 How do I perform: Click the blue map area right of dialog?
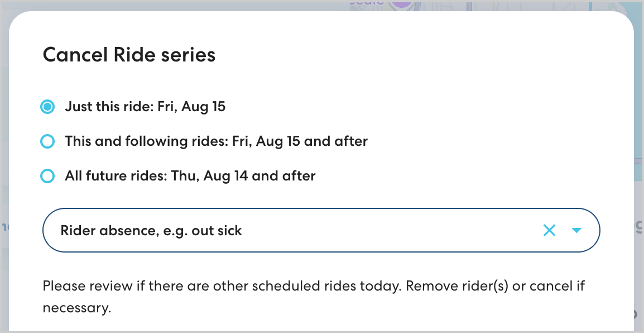(638, 112)
